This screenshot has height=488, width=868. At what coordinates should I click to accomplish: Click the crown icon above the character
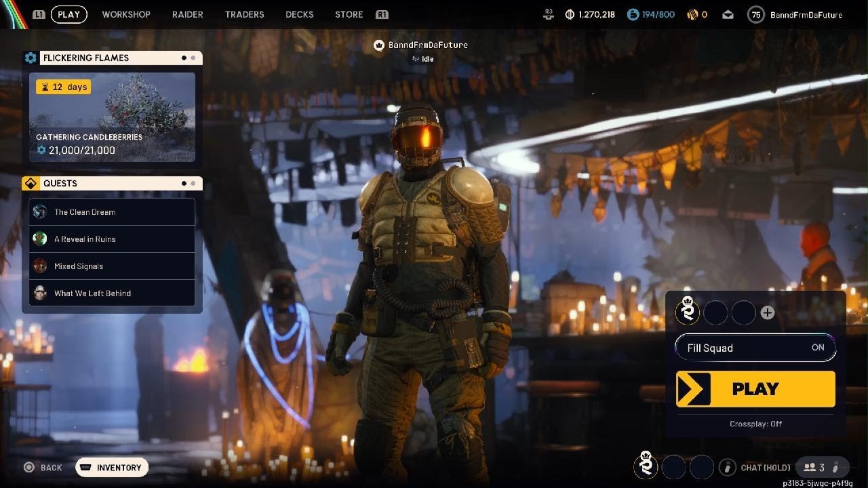pos(379,45)
